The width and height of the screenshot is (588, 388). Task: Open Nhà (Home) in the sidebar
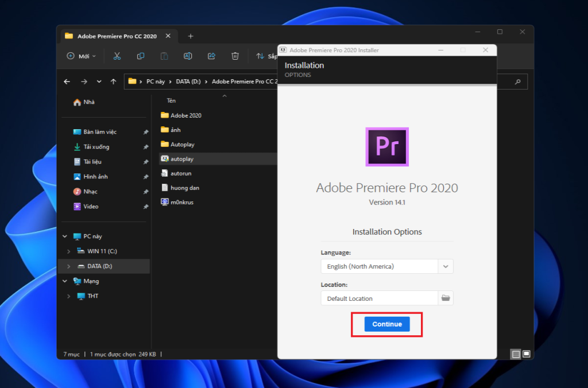click(84, 102)
